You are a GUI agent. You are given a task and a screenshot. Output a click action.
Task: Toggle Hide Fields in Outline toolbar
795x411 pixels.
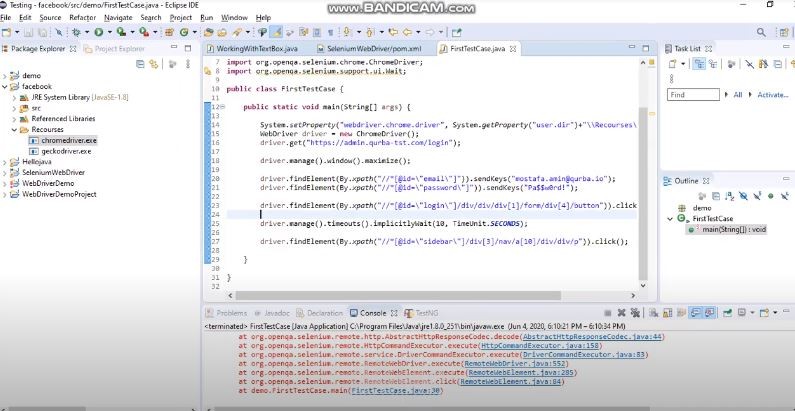[743, 196]
